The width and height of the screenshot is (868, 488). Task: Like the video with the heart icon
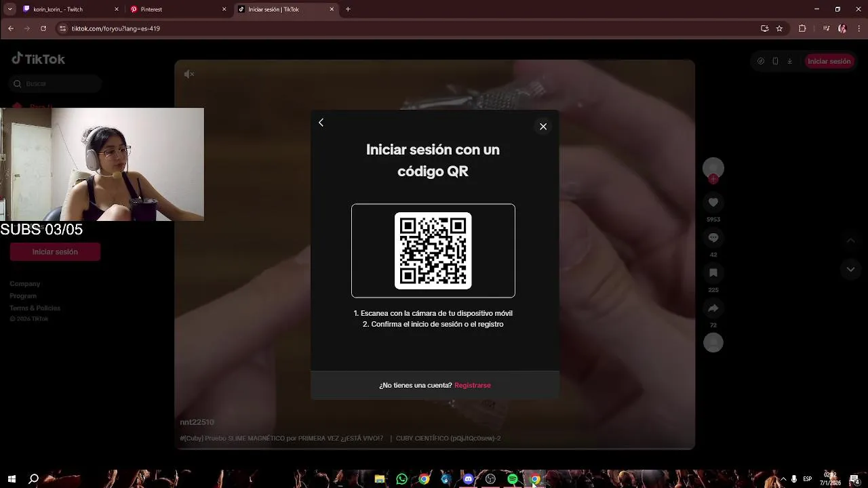point(713,202)
